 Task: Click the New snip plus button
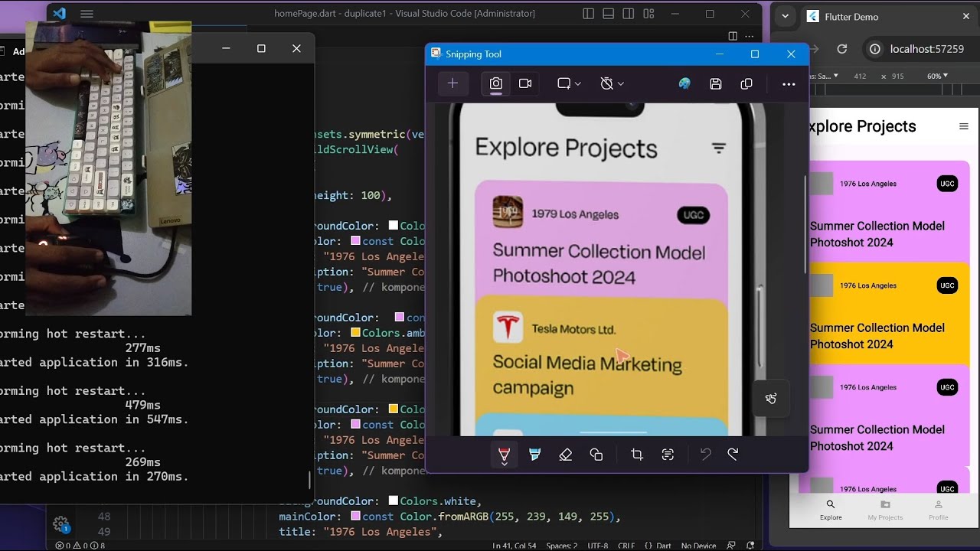coord(452,83)
